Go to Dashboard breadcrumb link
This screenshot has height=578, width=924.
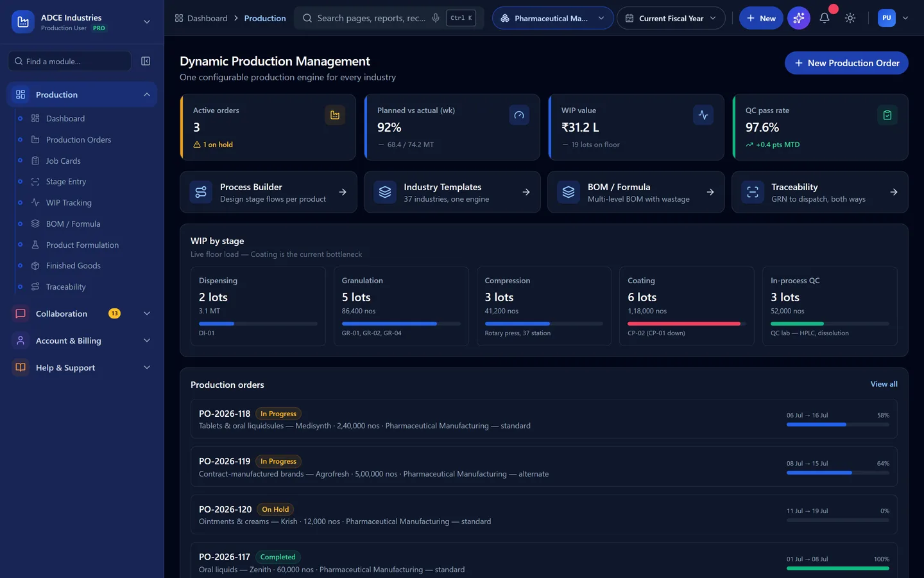[x=207, y=18]
